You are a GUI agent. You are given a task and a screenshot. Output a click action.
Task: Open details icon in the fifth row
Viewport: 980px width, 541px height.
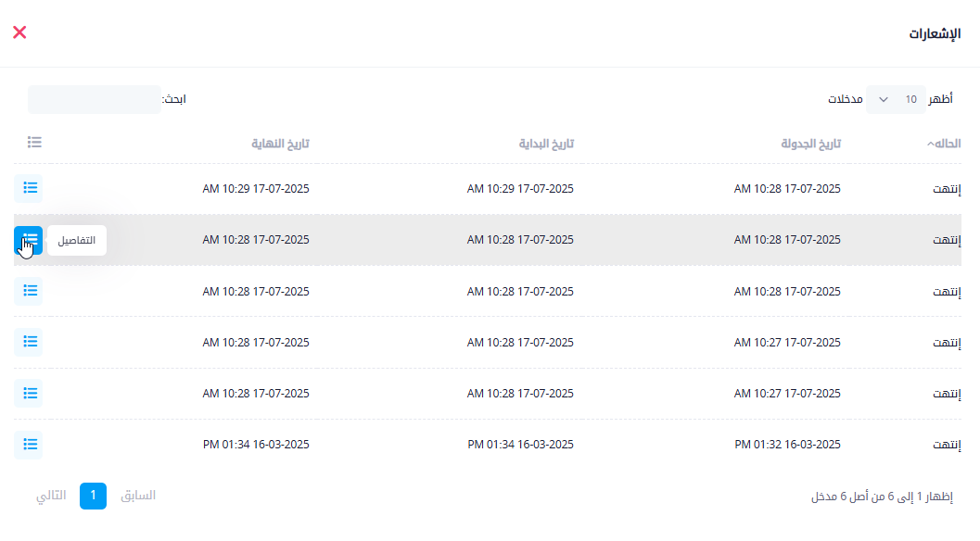pos(29,393)
